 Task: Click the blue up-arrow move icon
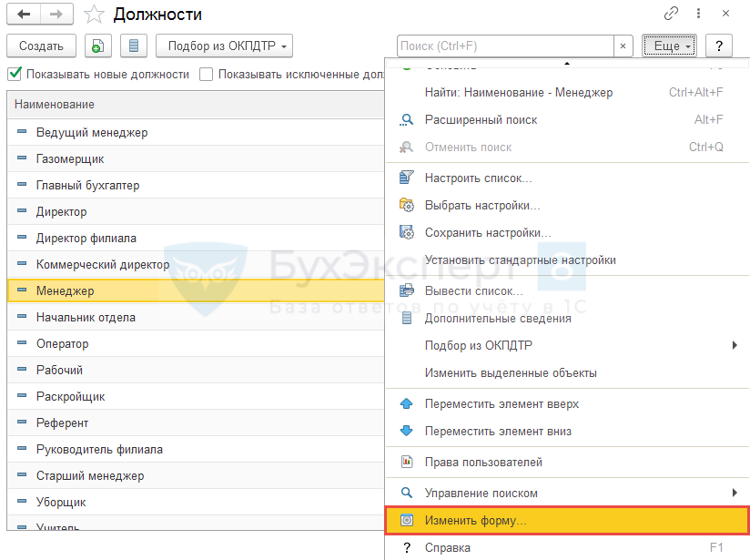[x=406, y=403]
